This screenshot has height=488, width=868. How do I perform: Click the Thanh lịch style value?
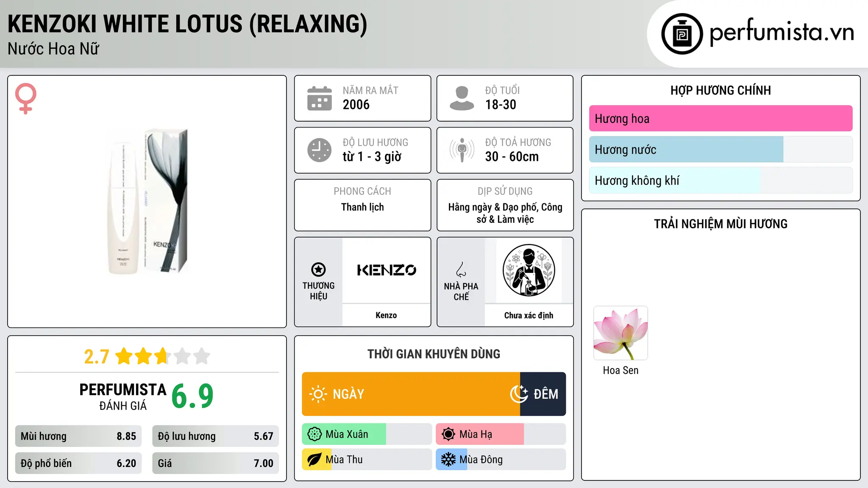click(x=362, y=207)
